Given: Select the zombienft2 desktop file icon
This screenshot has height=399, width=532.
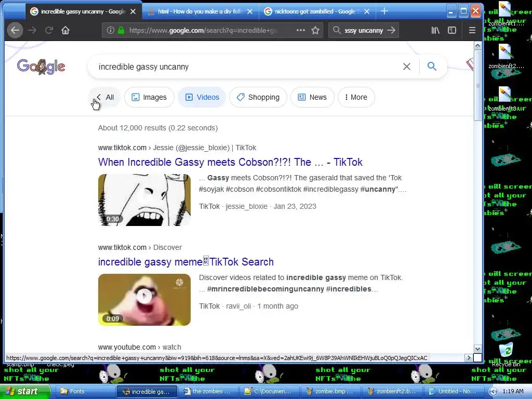Looking at the screenshot, I should [506, 57].
